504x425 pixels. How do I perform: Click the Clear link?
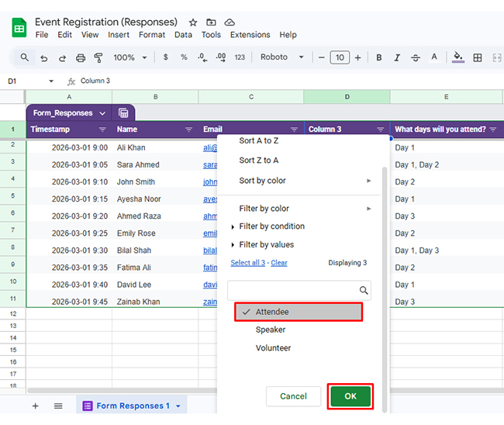pos(279,263)
